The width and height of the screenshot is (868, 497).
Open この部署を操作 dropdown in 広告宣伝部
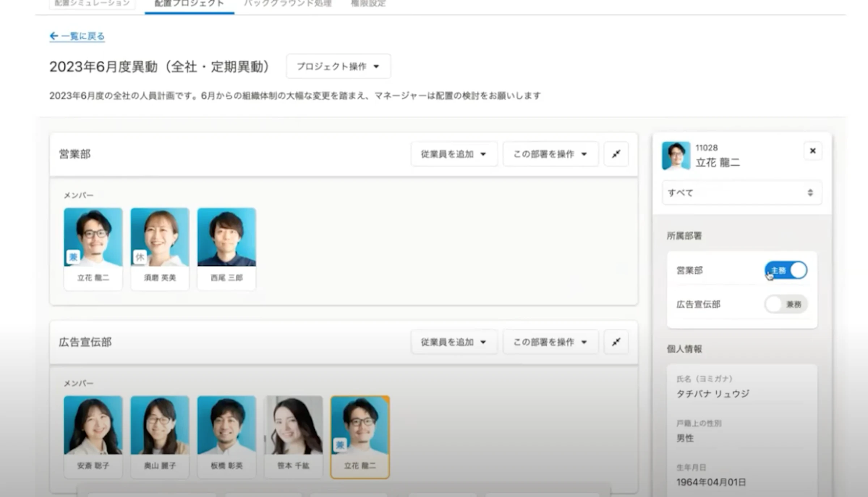(x=550, y=342)
